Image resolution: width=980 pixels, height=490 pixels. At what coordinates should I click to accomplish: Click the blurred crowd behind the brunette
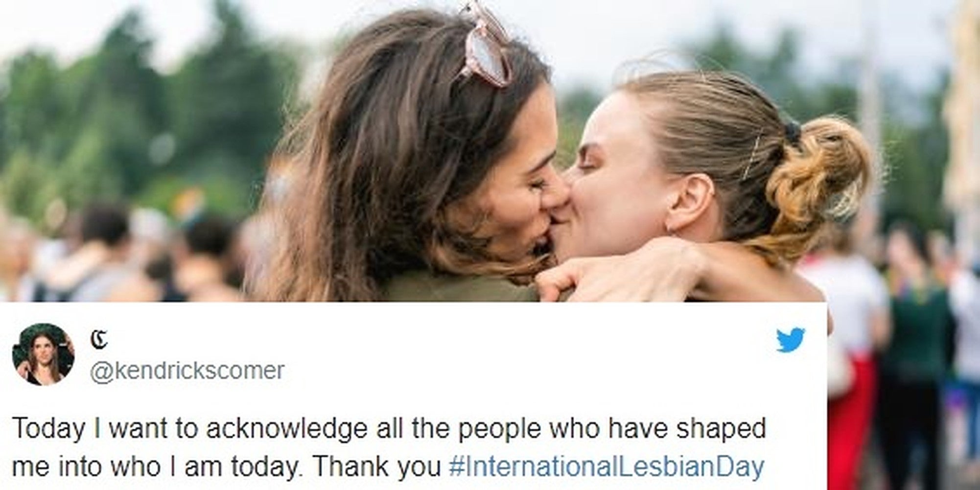tap(122, 255)
